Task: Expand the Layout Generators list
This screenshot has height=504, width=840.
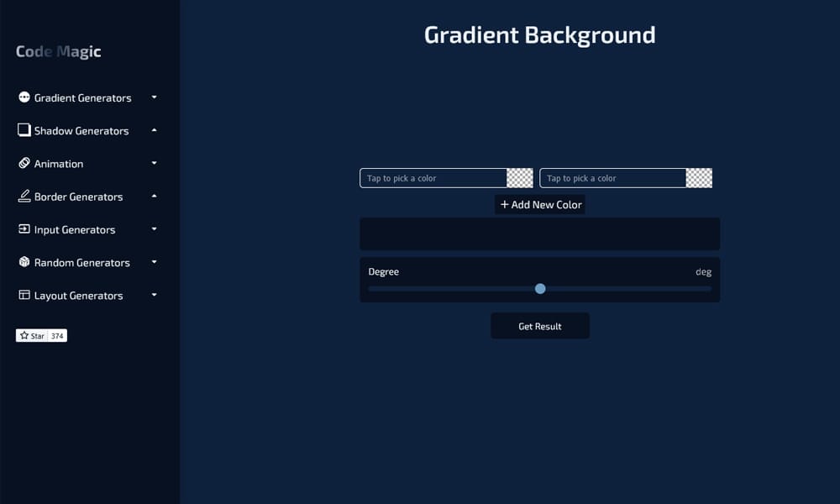Action: (153, 295)
